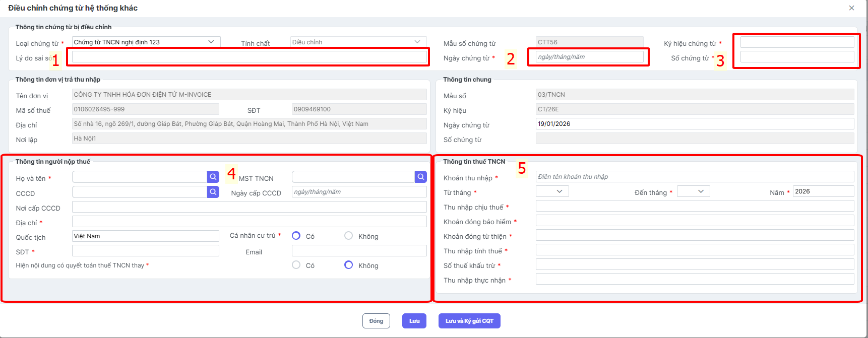
Task: Expand the Từ tháng dropdown
Action: [552, 191]
